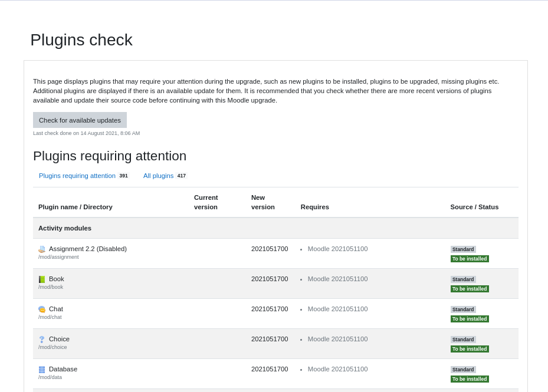Click the Moodle 2021051100 requirement for Chat
Screen dimensions: 548x392
pyautogui.click(x=337, y=309)
